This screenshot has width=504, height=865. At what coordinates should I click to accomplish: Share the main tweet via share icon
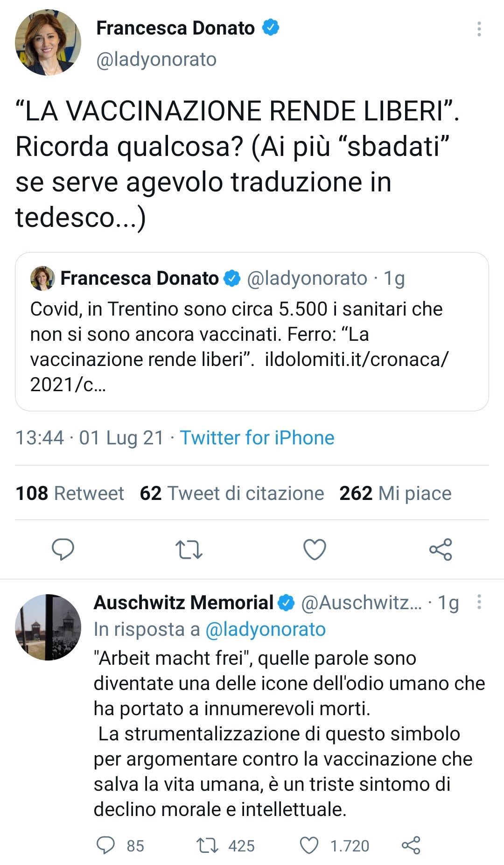tap(441, 549)
